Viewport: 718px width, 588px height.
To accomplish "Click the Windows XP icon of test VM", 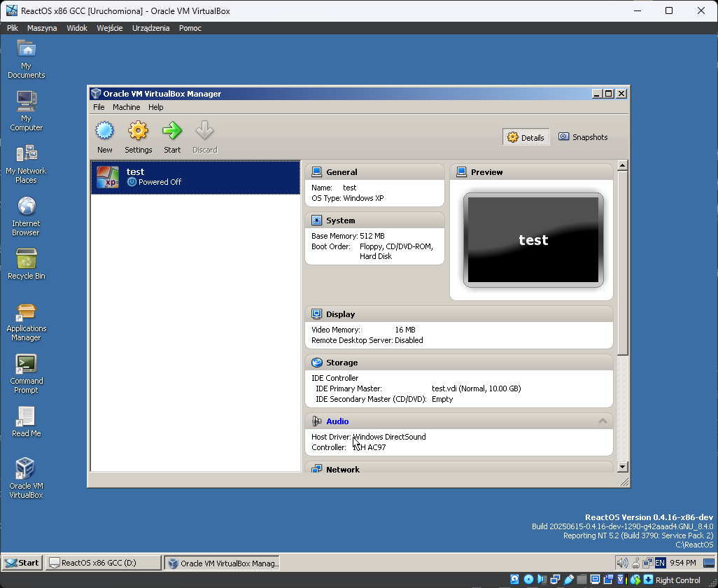I will (x=108, y=177).
